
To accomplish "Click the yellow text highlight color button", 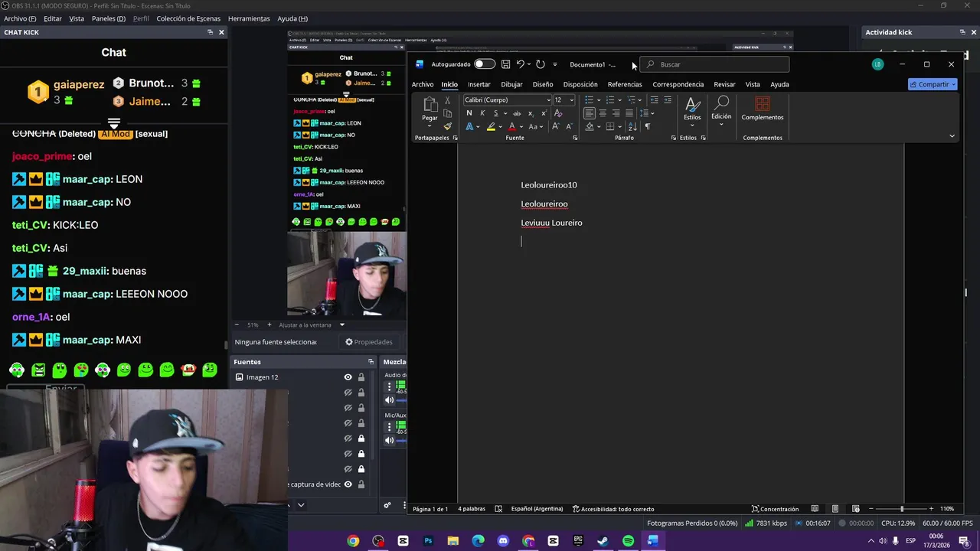I will 491,126.
